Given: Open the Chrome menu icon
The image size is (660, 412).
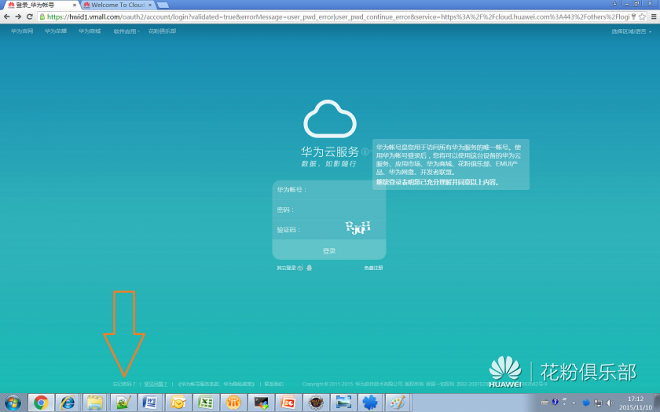Looking at the screenshot, I should 654,17.
